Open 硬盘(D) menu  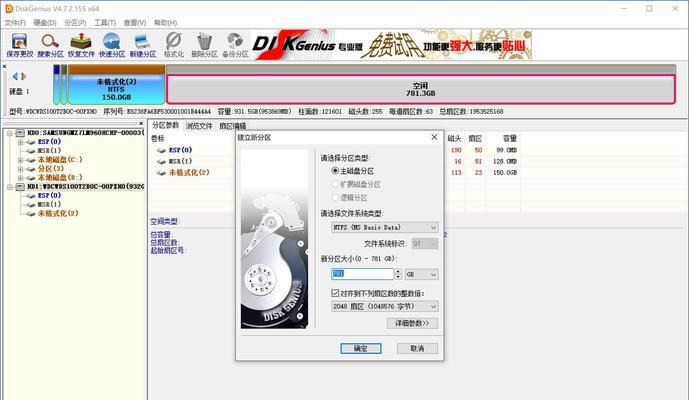[x=45, y=22]
